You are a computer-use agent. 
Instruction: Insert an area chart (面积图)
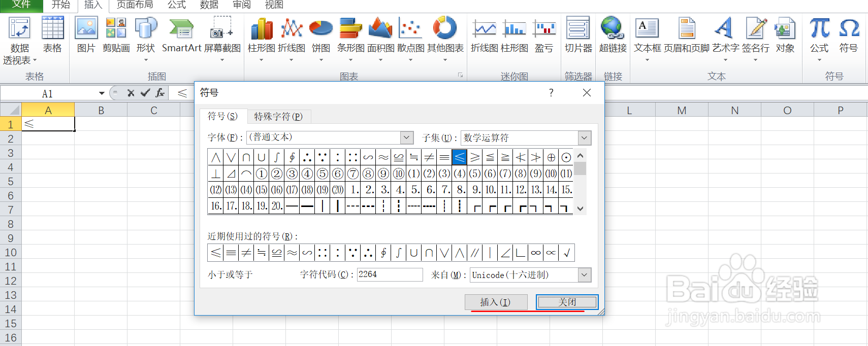pyautogui.click(x=380, y=40)
